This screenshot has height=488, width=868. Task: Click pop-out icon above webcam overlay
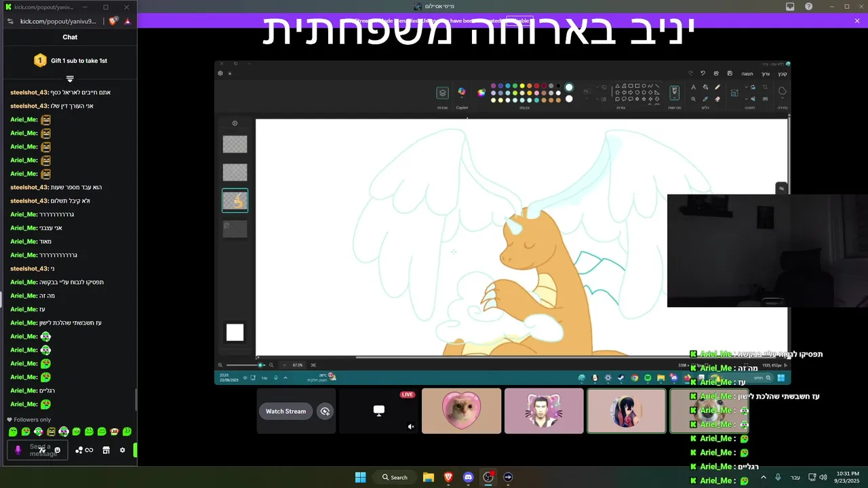[x=781, y=188]
